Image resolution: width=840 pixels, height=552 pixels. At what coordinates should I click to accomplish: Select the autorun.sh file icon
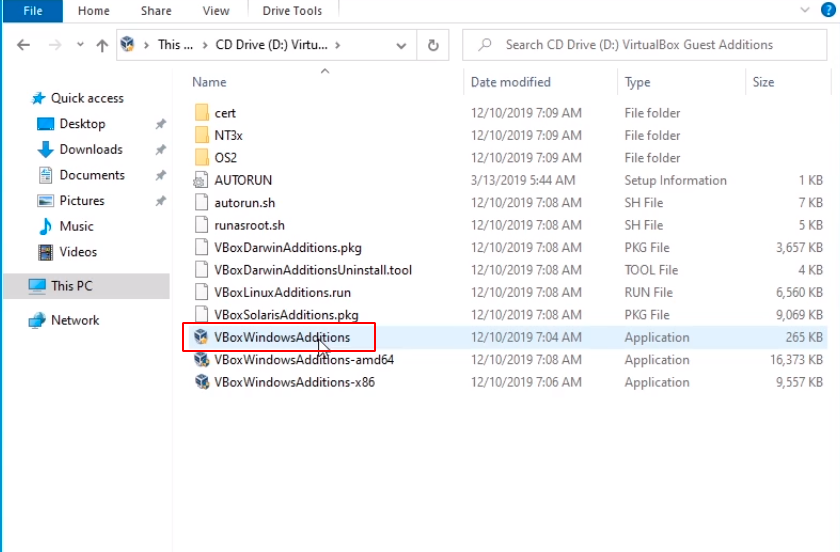coord(201,203)
